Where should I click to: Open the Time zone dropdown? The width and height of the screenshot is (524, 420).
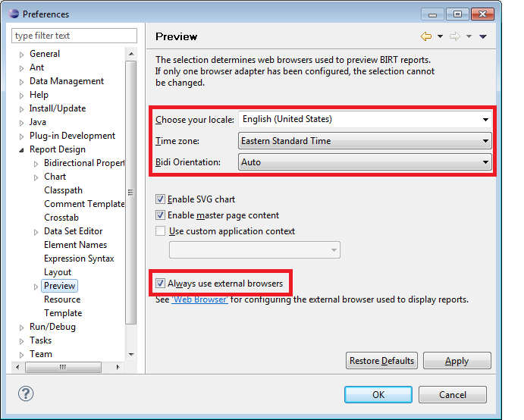click(x=365, y=141)
